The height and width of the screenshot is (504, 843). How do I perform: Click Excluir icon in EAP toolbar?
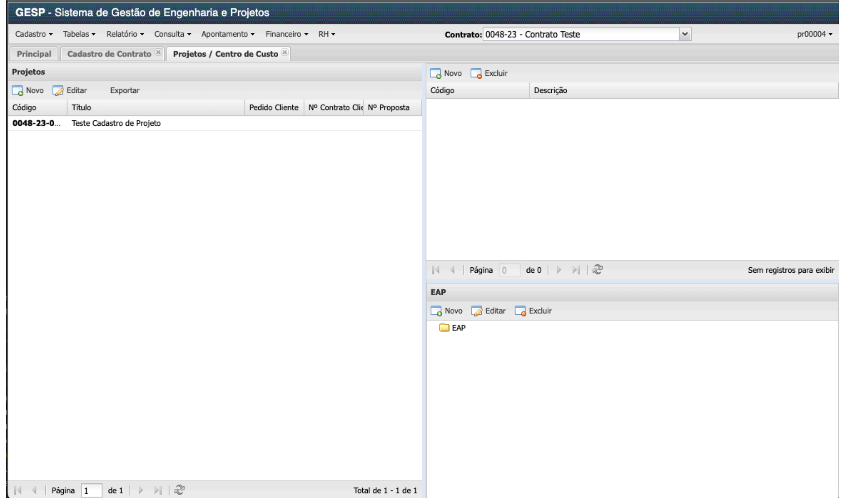pos(520,311)
